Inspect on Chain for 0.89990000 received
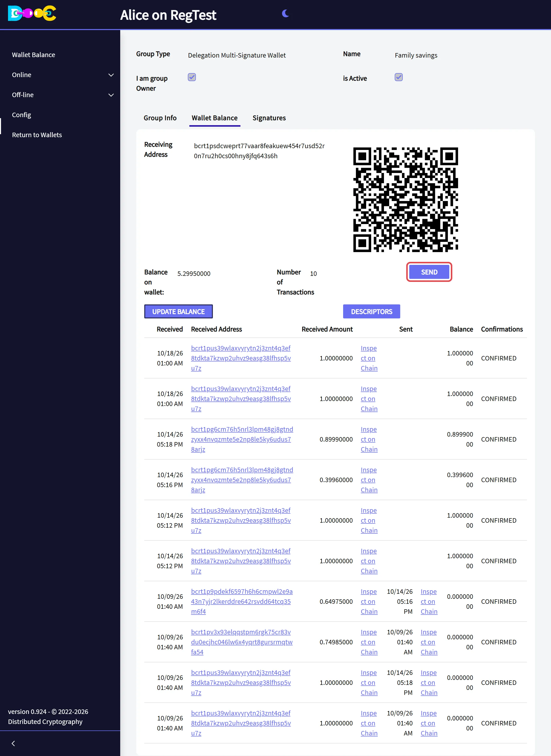This screenshot has height=756, width=551. pyautogui.click(x=369, y=439)
